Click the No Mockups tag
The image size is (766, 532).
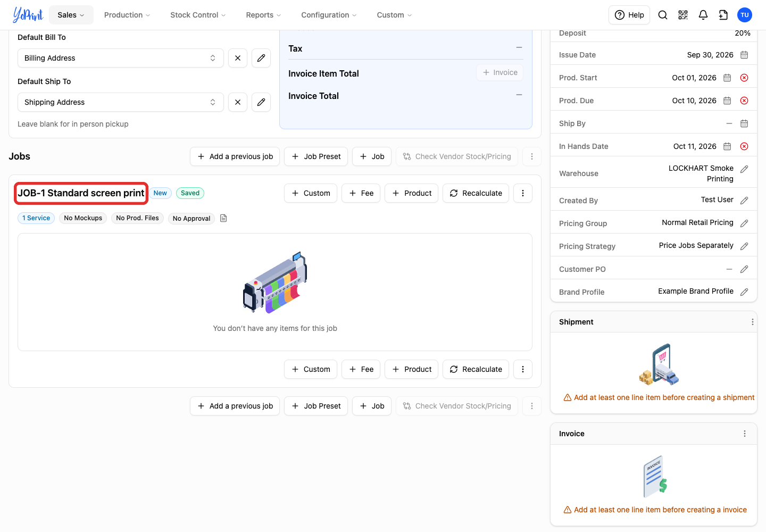(83, 218)
